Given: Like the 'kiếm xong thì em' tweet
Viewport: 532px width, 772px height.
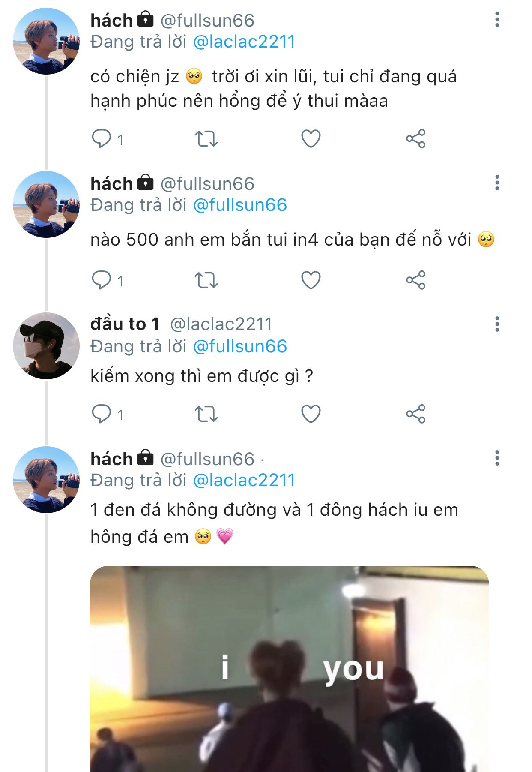Looking at the screenshot, I should click(311, 414).
